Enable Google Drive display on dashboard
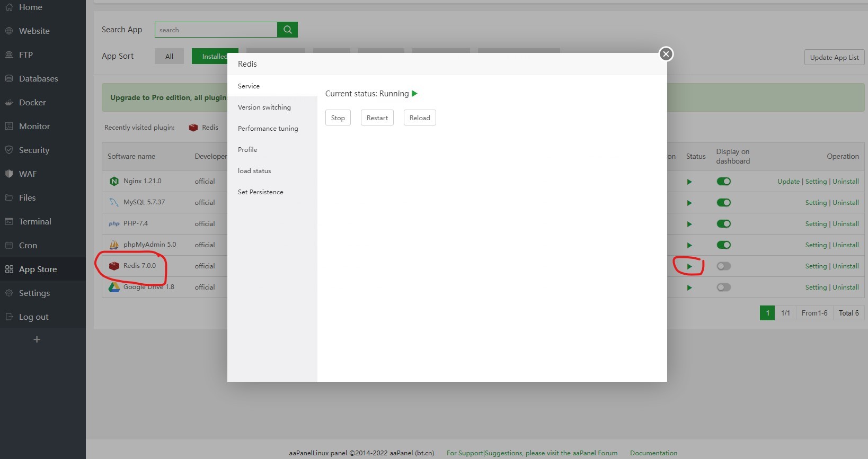The image size is (868, 459). pos(723,287)
